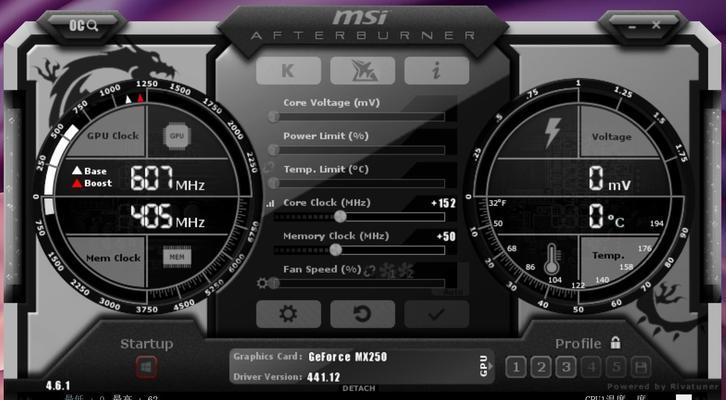Click the red Boost legend triangle
Screen dimensions: 726x400
tap(77, 183)
